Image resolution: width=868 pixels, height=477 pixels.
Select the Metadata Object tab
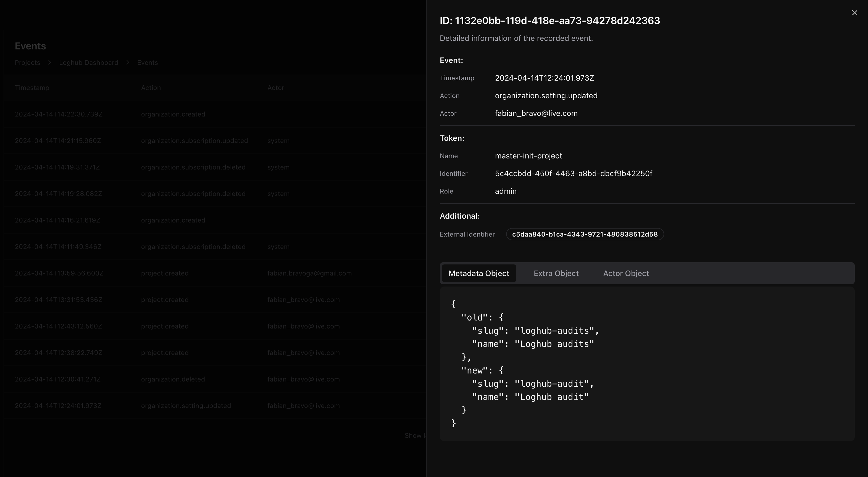(478, 273)
